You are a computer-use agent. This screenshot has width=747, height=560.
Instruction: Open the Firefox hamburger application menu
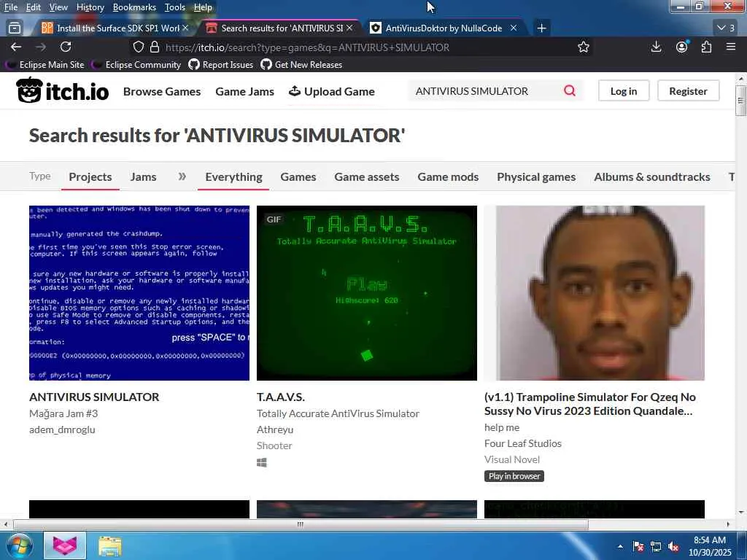[x=731, y=47]
